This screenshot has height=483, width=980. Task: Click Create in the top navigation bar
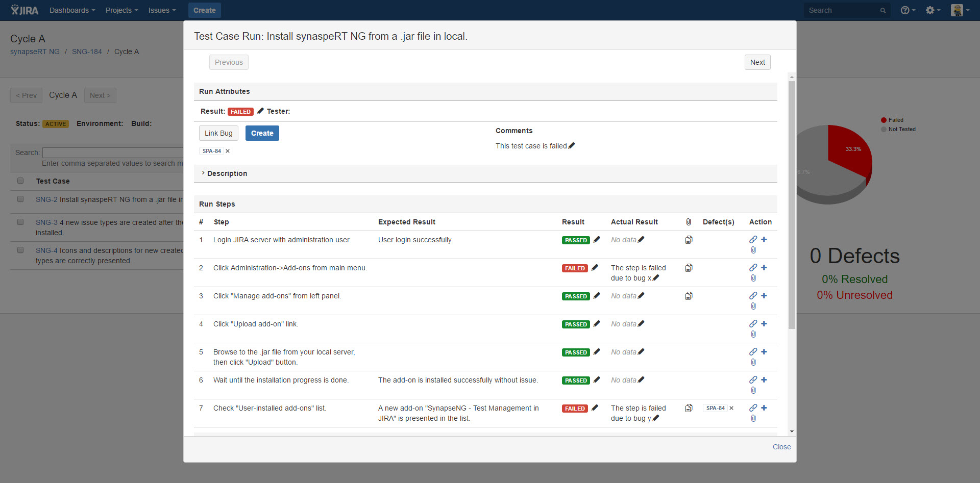(x=204, y=10)
